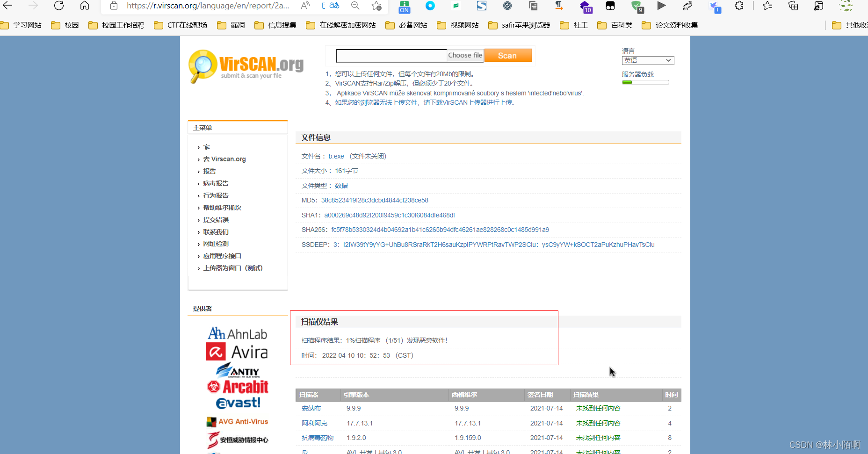The image size is (868, 454).
Task: Click the file path input box beside Choose file
Action: [391, 56]
